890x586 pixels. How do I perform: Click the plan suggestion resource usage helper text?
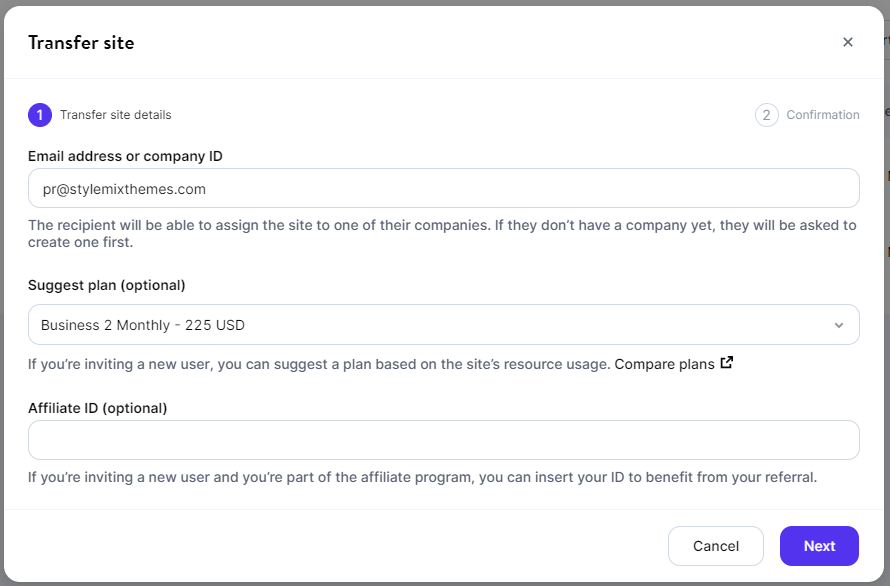coord(319,364)
